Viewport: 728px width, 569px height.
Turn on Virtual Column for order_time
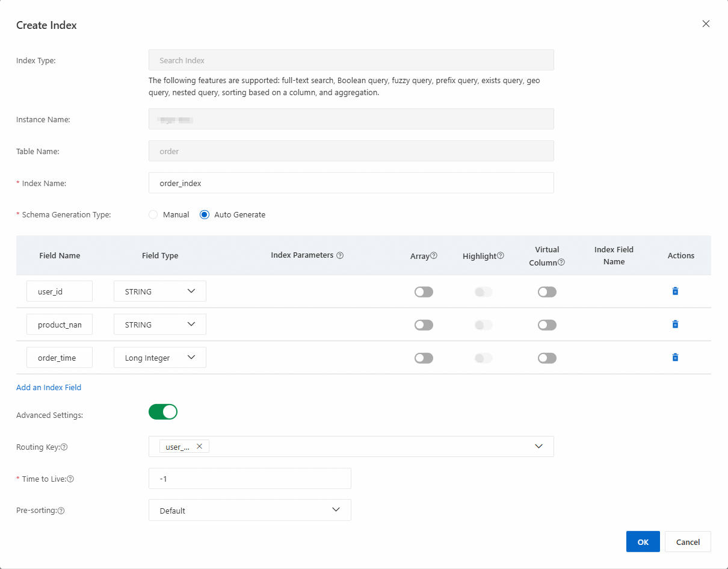coord(547,358)
